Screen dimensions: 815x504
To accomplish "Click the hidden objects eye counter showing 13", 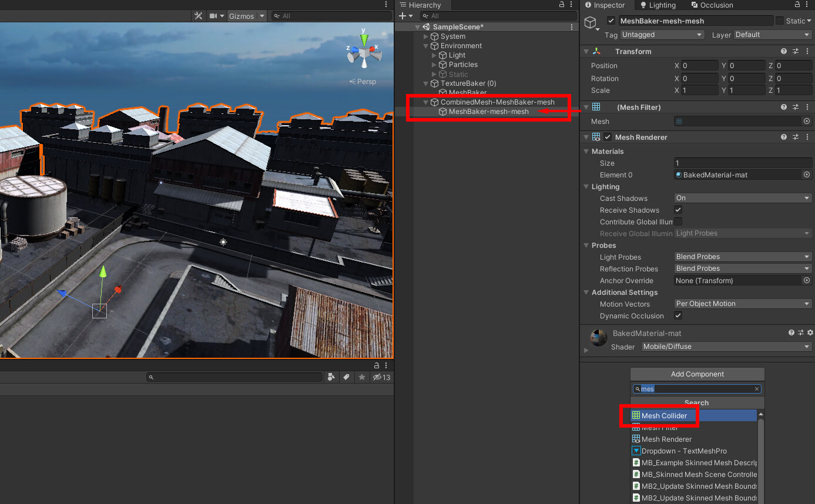I will point(381,377).
